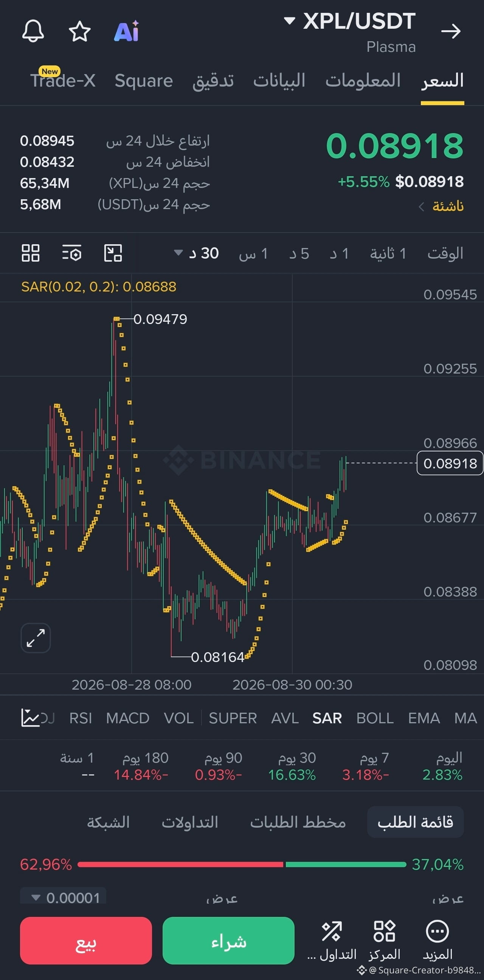Add XPL/USDT to favorites star
Viewport: 484px width, 980px height.
(x=79, y=31)
